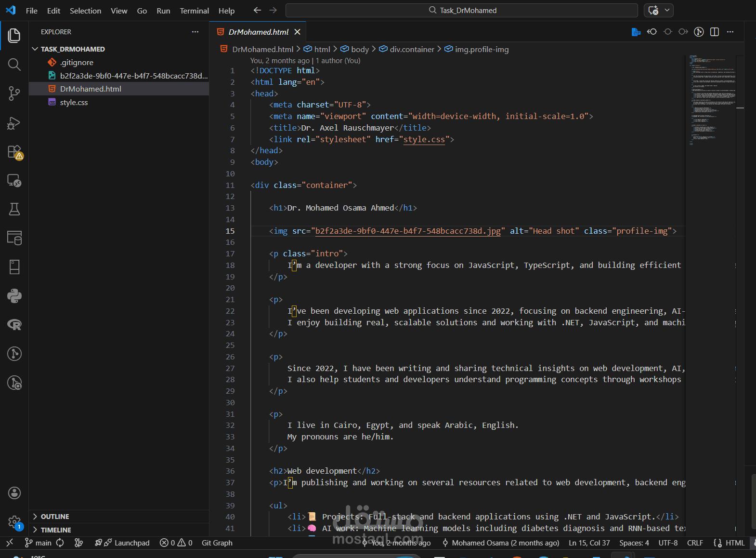Open the Accounts menu in activity bar
This screenshot has width=756, height=558.
14,493
